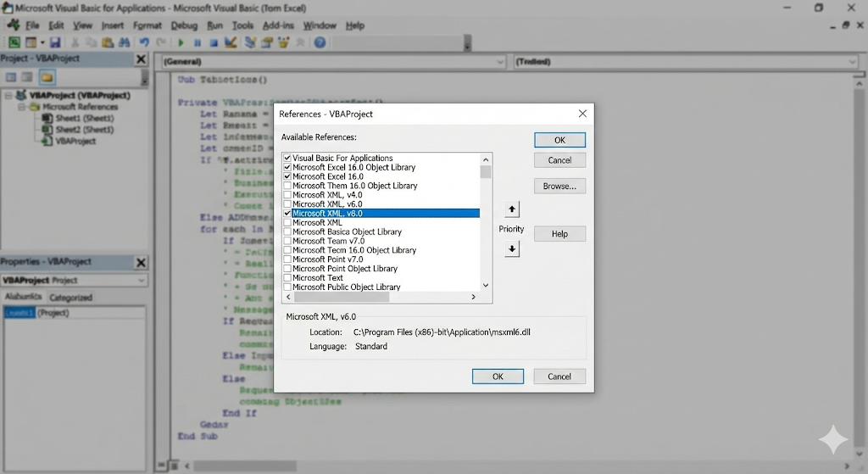
Task: Click the Object Browser toolbar icon
Action: (x=284, y=42)
